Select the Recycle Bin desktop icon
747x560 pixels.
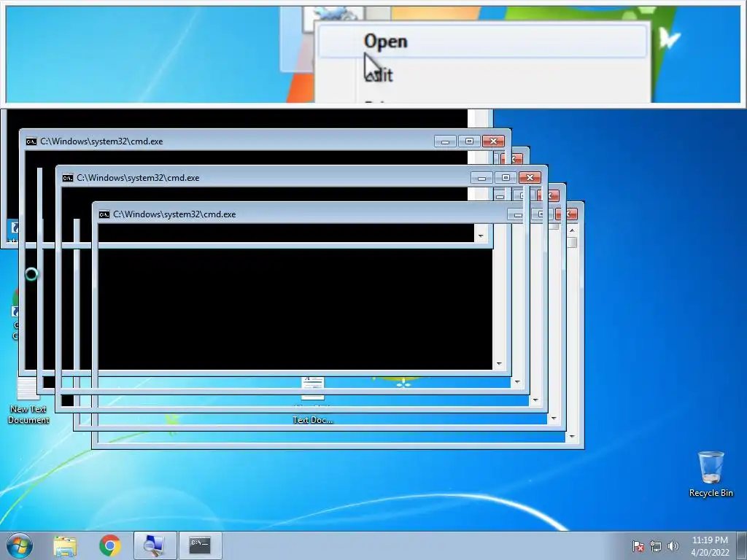[x=711, y=474]
